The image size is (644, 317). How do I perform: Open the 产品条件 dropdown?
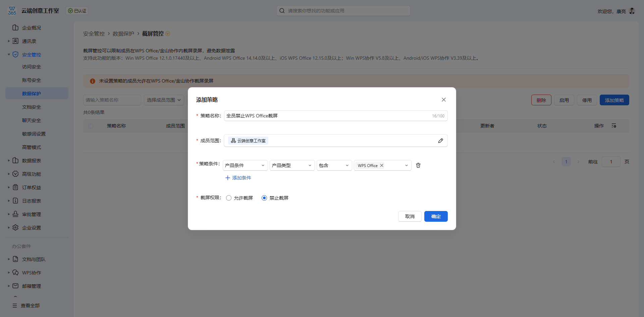coord(245,165)
